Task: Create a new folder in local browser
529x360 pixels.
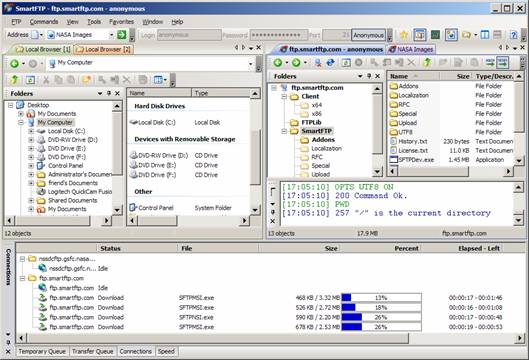Action: [86, 80]
